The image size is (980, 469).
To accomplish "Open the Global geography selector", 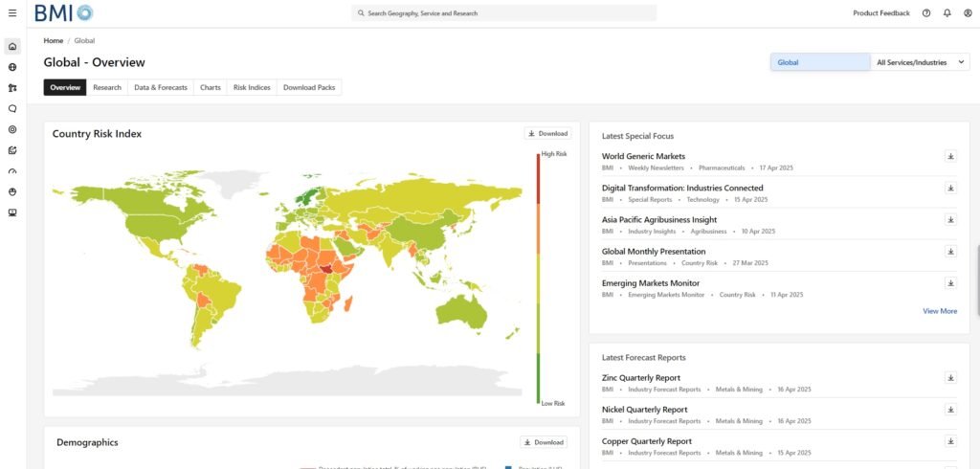I will (x=820, y=62).
